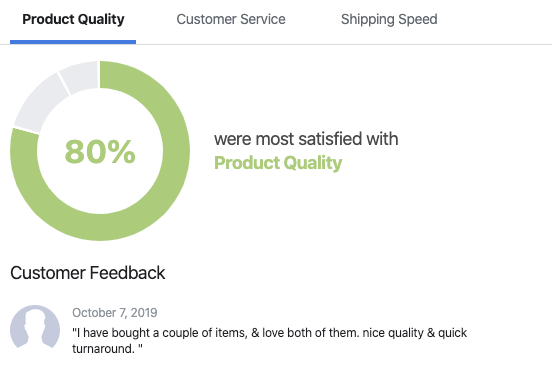
Task: Click the larger gray donut chart segment
Action: (x=39, y=102)
